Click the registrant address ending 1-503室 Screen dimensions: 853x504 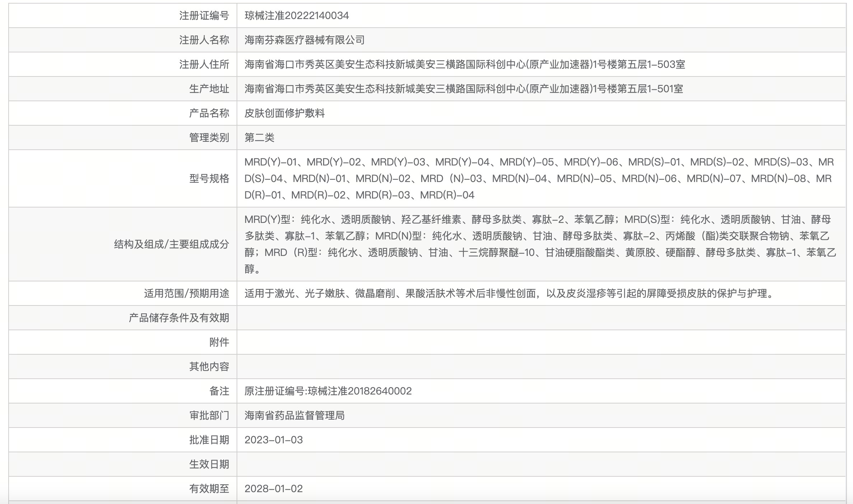[x=465, y=64]
